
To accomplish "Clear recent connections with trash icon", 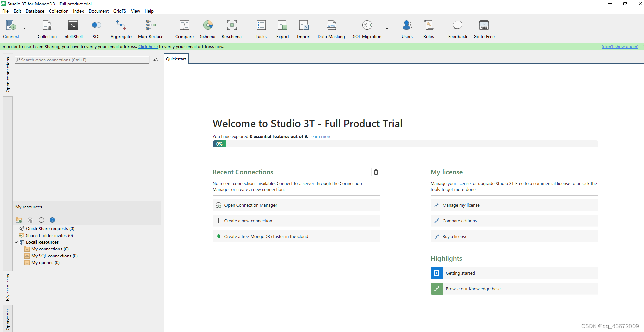I will (376, 172).
